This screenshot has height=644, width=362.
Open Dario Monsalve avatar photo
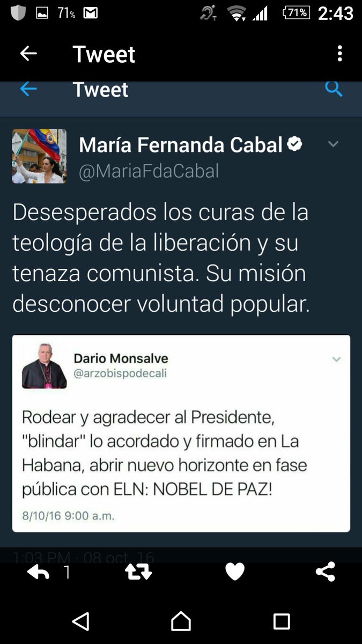pyautogui.click(x=45, y=366)
